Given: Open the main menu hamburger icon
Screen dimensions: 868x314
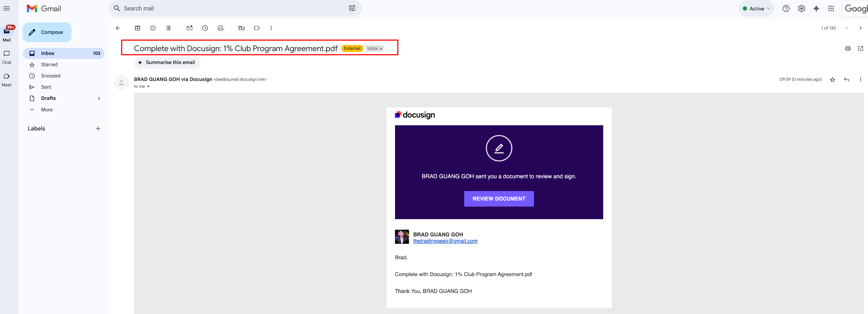Looking at the screenshot, I should coord(6,8).
